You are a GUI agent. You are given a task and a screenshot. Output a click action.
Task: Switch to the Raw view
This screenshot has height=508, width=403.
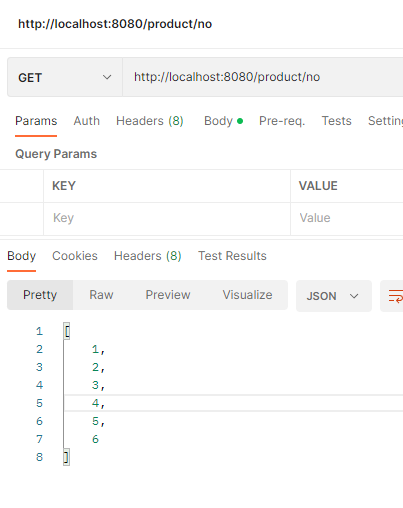point(101,295)
